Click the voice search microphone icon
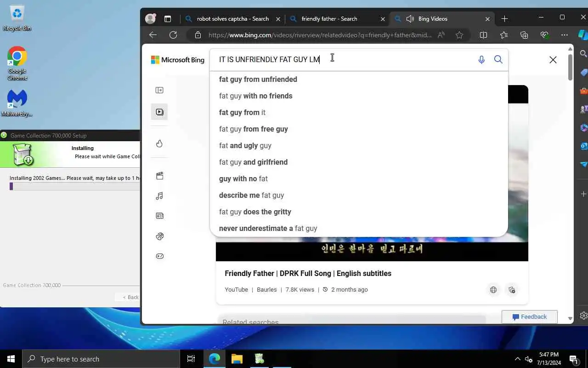Screen dimensions: 588x368 [x=481, y=60]
